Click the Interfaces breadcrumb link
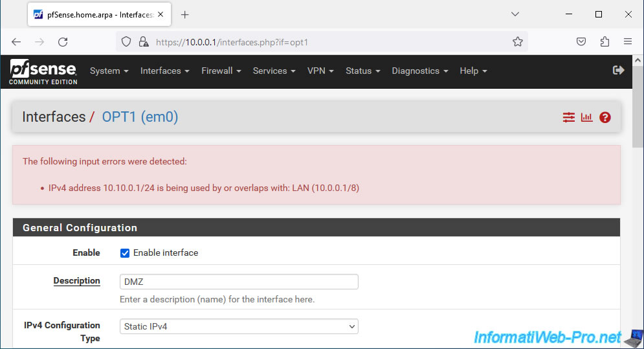 (x=54, y=117)
